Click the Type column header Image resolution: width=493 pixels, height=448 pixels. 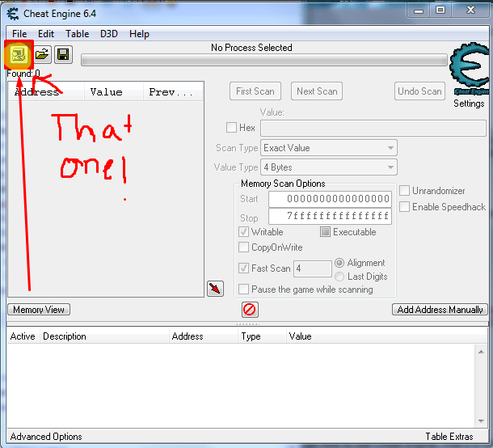pyautogui.click(x=262, y=336)
